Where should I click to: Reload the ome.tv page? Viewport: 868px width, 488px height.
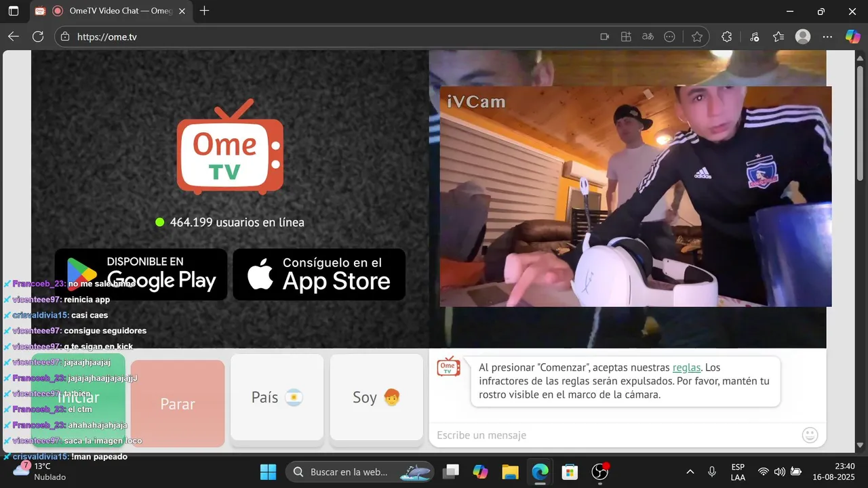(38, 37)
